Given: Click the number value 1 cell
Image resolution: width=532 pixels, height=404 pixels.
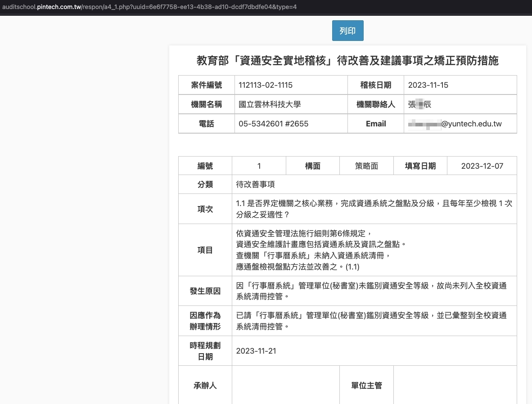Looking at the screenshot, I should click(259, 166).
